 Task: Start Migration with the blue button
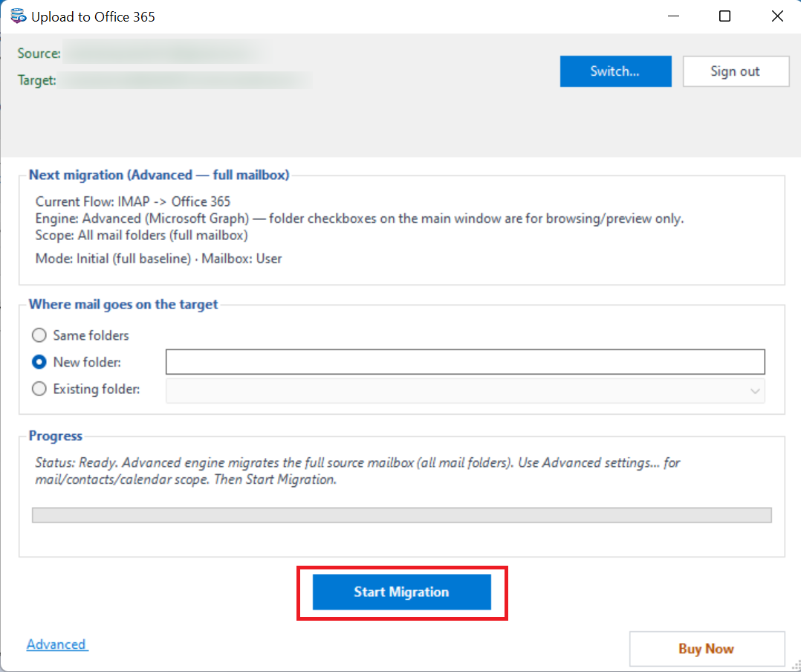[401, 592]
